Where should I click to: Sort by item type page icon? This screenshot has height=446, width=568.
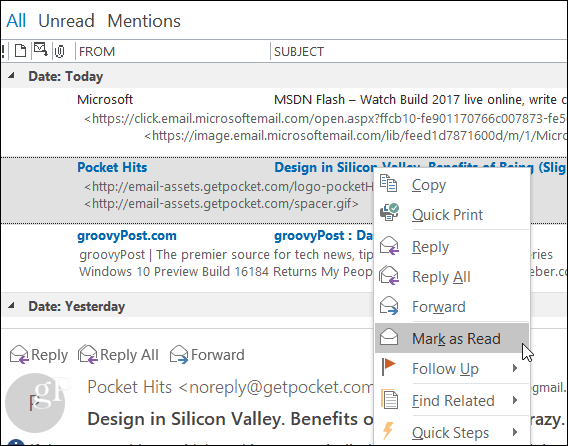tap(20, 51)
